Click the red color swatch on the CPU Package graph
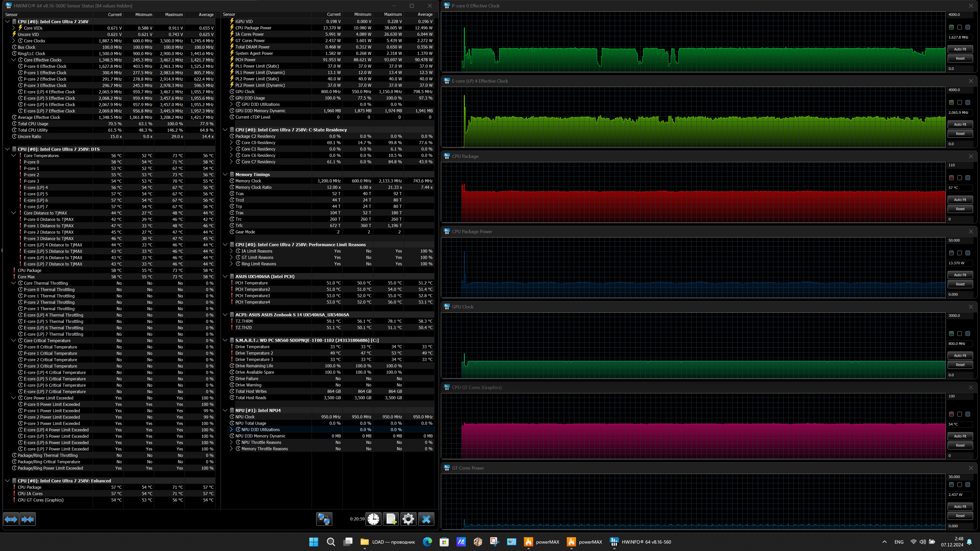This screenshot has width=980, height=551. pos(951,178)
